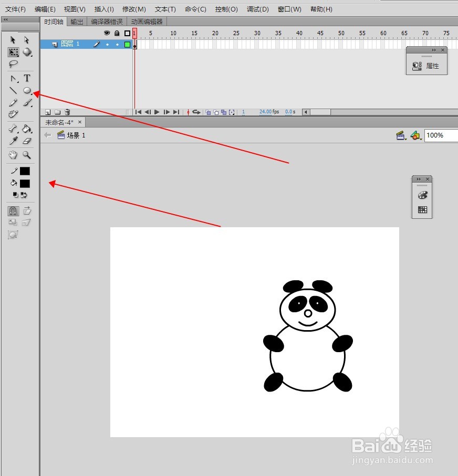Insert a new layer in the timeline
The image size is (458, 476).
[x=48, y=112]
